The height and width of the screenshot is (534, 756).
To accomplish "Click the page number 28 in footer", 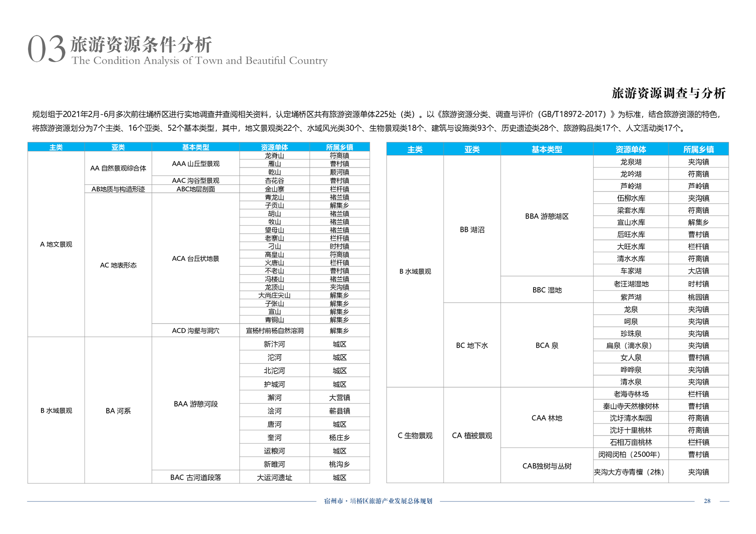I will click(707, 501).
